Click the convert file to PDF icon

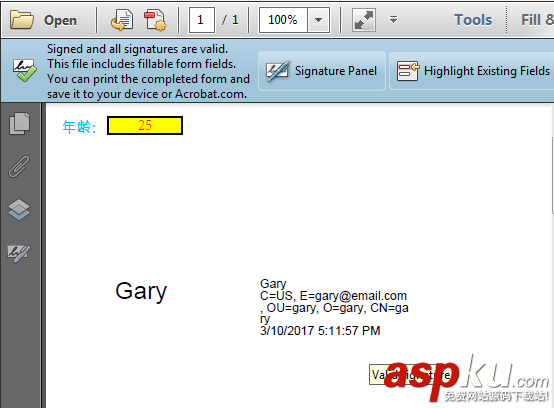point(122,20)
